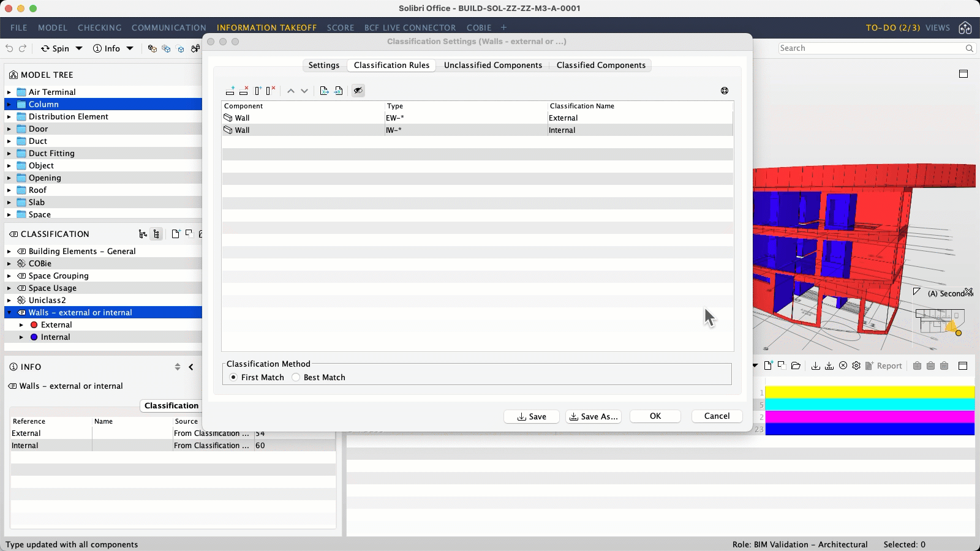The height and width of the screenshot is (551, 980).
Task: Create a new classification in the Classification panel
Action: point(176,233)
